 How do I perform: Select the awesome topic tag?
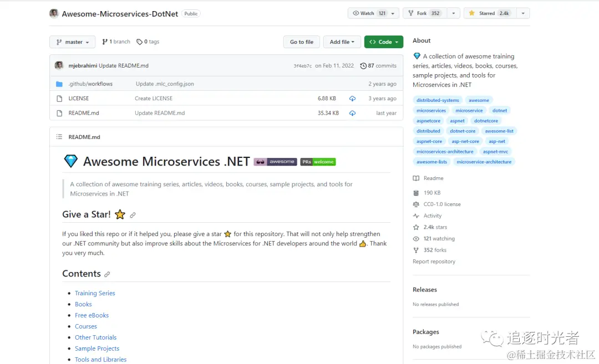(x=479, y=100)
